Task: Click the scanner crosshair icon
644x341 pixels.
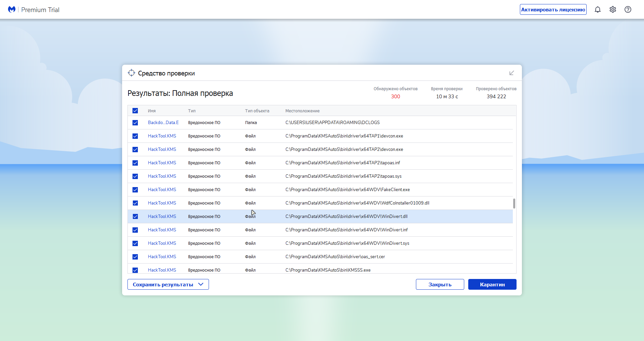Action: [x=131, y=73]
